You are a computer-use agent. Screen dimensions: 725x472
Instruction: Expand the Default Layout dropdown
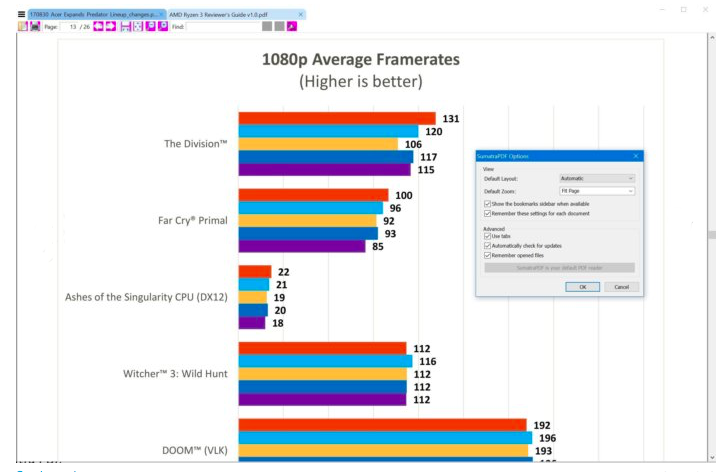(x=596, y=178)
